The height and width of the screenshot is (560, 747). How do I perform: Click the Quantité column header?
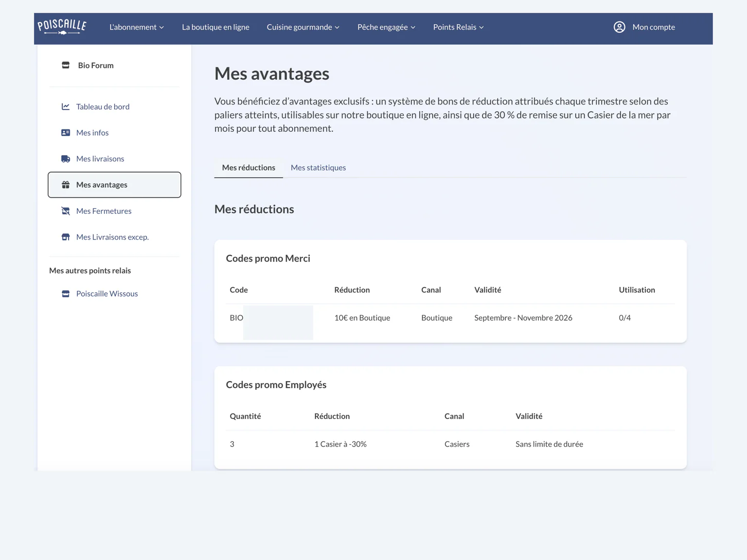tap(246, 416)
